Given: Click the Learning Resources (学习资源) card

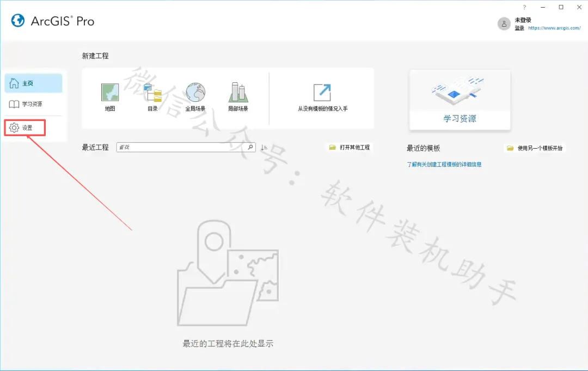Looking at the screenshot, I should click(x=460, y=100).
